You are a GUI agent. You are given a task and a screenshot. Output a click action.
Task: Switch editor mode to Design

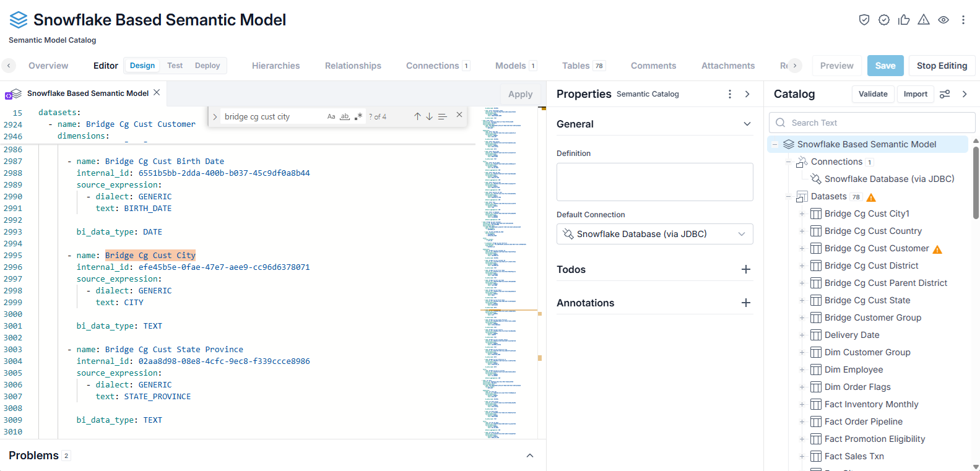coord(142,66)
